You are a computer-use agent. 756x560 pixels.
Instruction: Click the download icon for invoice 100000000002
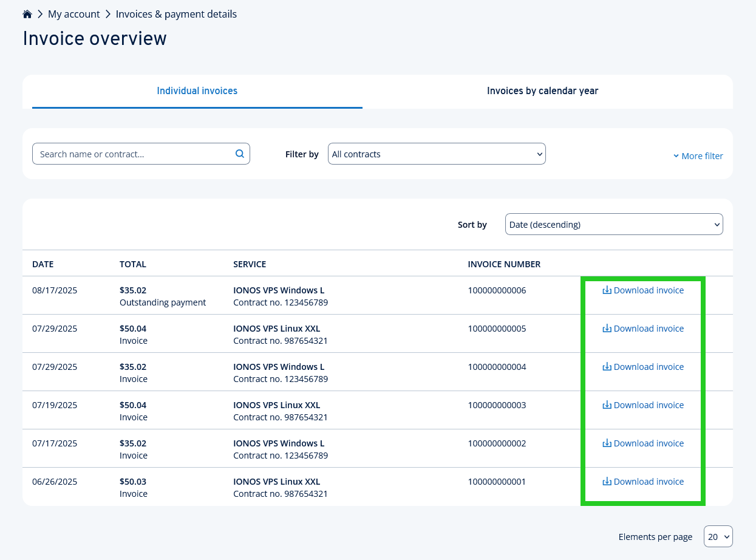607,443
